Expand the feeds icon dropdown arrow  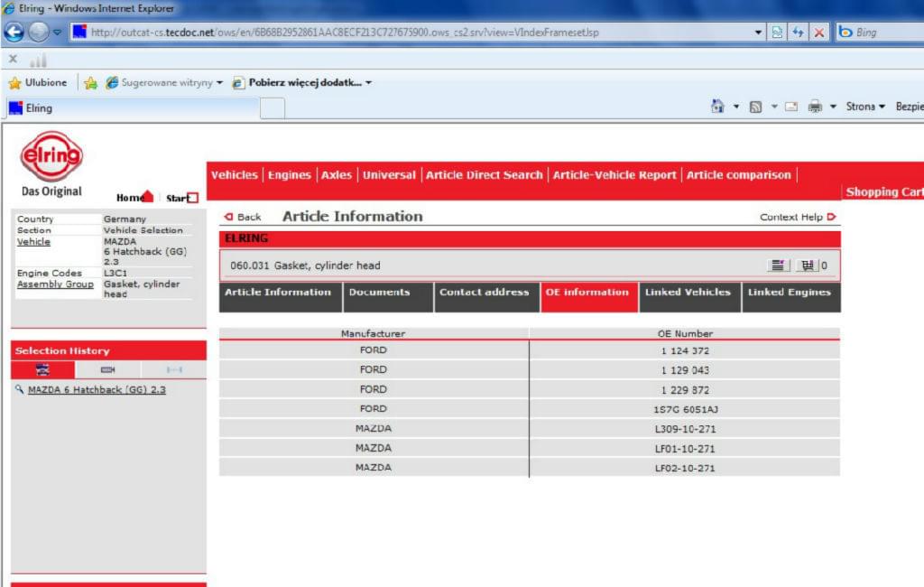click(x=773, y=107)
